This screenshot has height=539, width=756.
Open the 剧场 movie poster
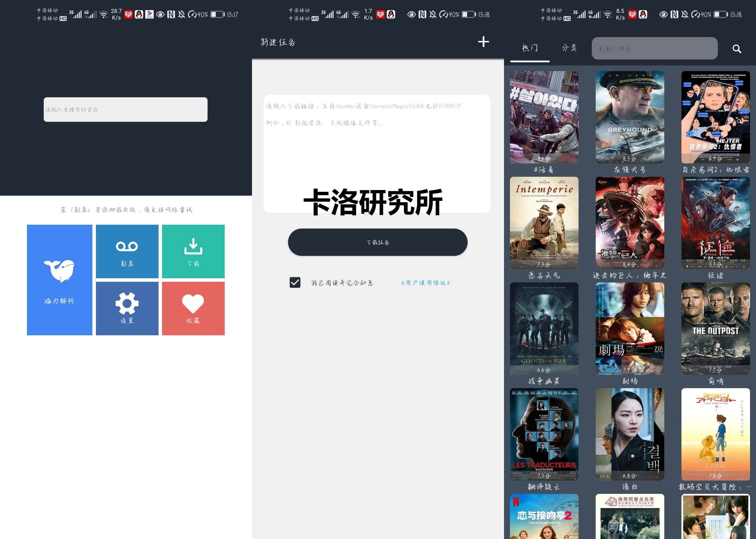[x=630, y=329]
